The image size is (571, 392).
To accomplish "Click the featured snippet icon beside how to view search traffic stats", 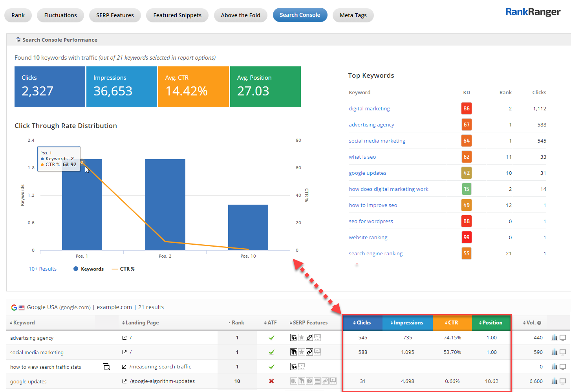I will pos(106,366).
